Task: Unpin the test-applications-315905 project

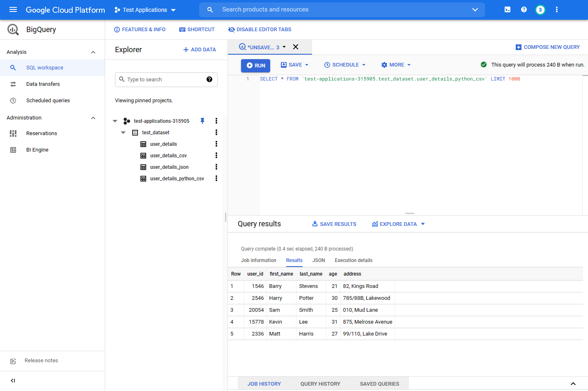Action: tap(202, 121)
